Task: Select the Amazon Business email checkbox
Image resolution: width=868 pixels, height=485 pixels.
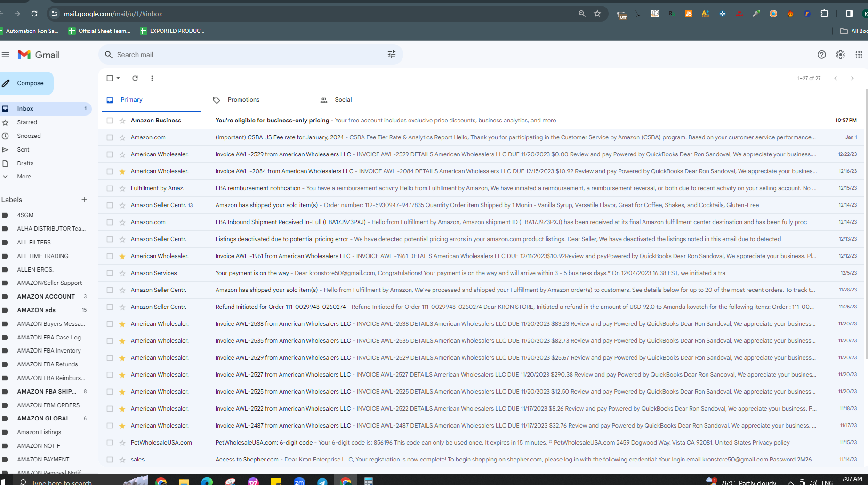Action: [x=110, y=121]
